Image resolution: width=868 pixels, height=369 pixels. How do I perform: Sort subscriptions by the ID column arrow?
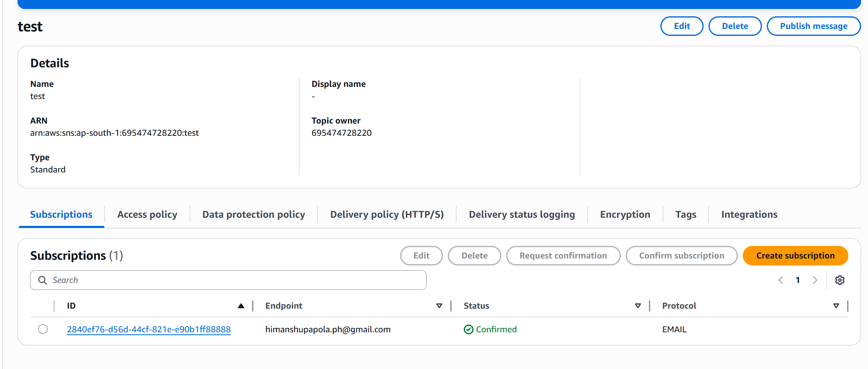click(241, 306)
